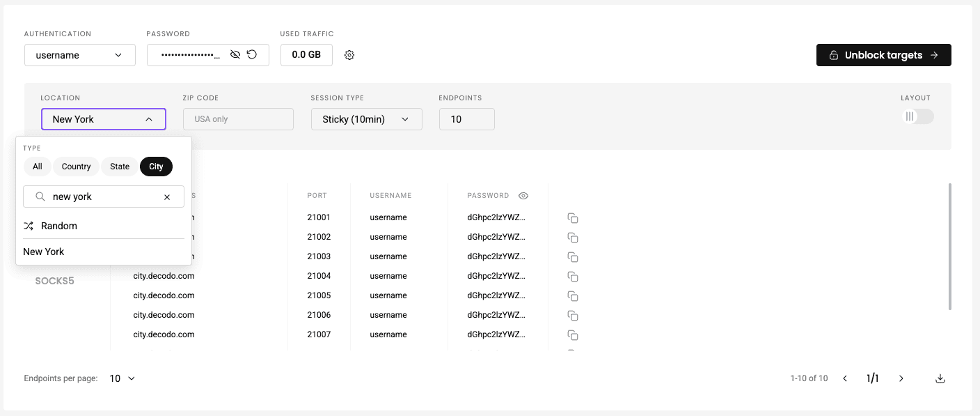This screenshot has height=416, width=980.
Task: Copy endpoint row with port 21001
Action: tap(573, 218)
